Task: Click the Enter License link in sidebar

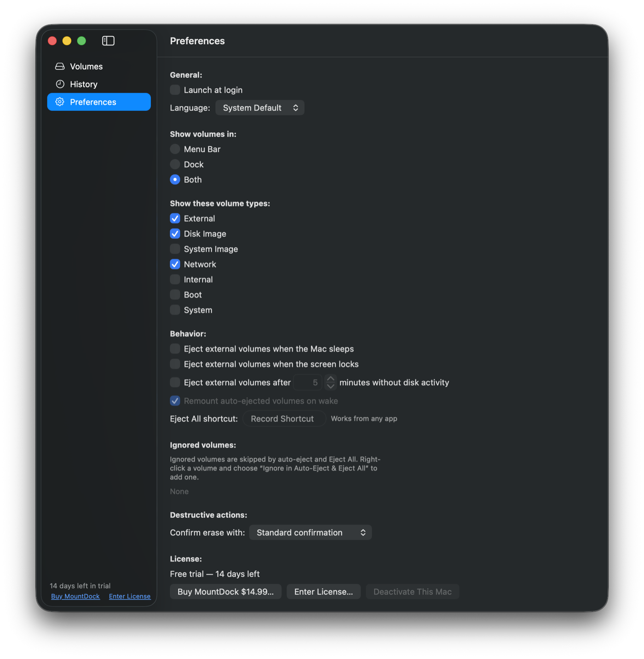Action: tap(130, 596)
